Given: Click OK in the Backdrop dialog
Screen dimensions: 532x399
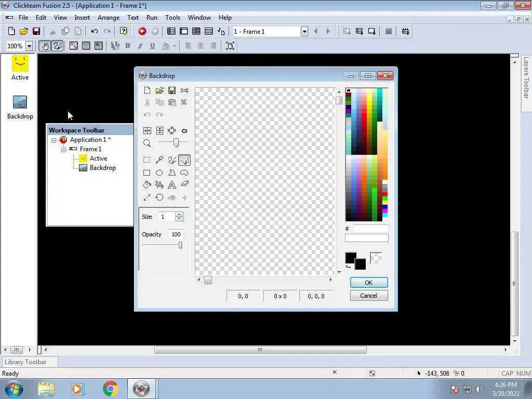Looking at the screenshot, I should coord(369,283).
